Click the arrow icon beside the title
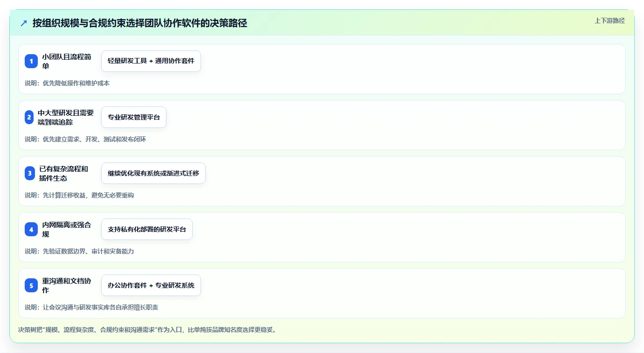644x353 pixels. coord(24,23)
